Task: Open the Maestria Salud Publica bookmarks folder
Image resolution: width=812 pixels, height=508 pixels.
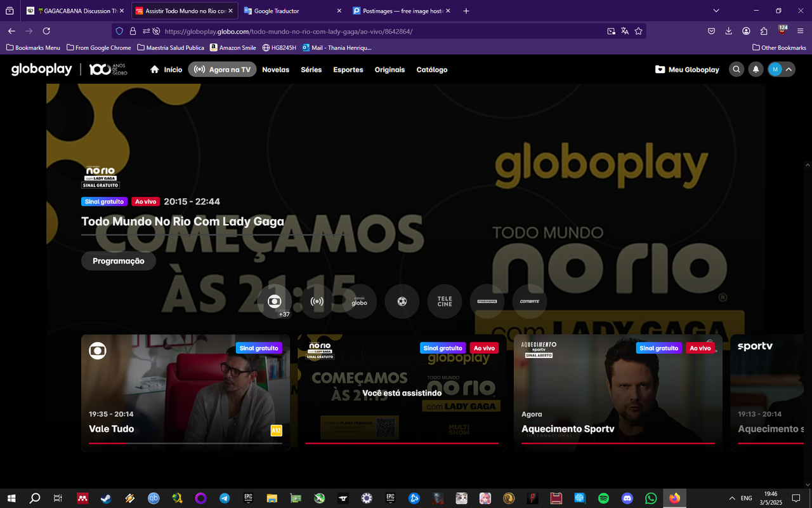Action: (x=171, y=48)
